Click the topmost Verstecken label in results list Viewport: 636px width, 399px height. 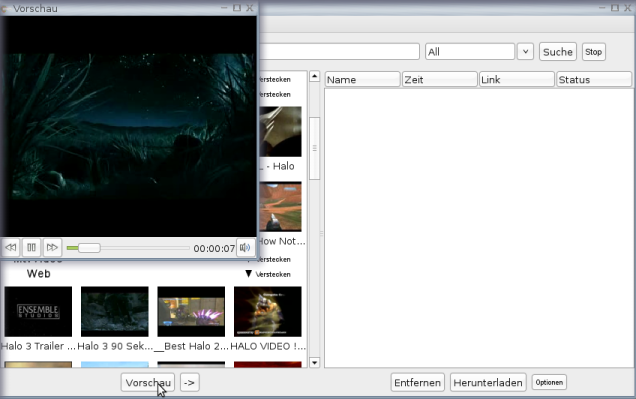click(275, 79)
